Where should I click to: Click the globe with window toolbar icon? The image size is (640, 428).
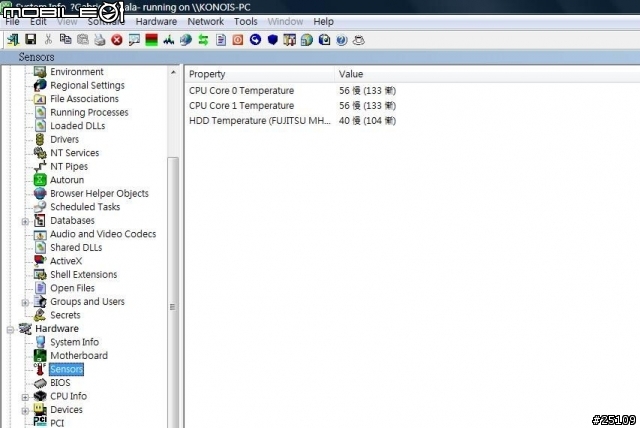click(307, 40)
